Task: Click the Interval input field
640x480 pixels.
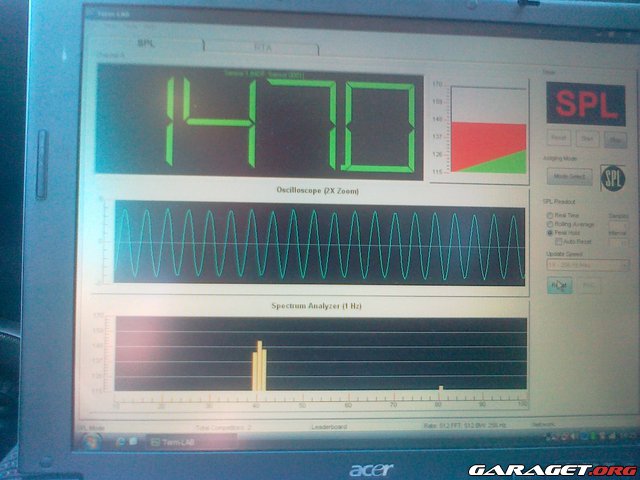Action: [x=619, y=243]
